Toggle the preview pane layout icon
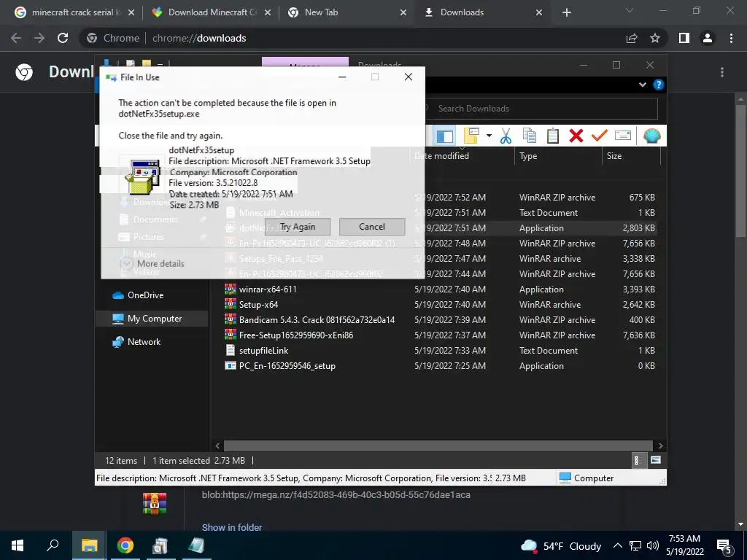Image resolution: width=747 pixels, height=560 pixels. pos(445,136)
